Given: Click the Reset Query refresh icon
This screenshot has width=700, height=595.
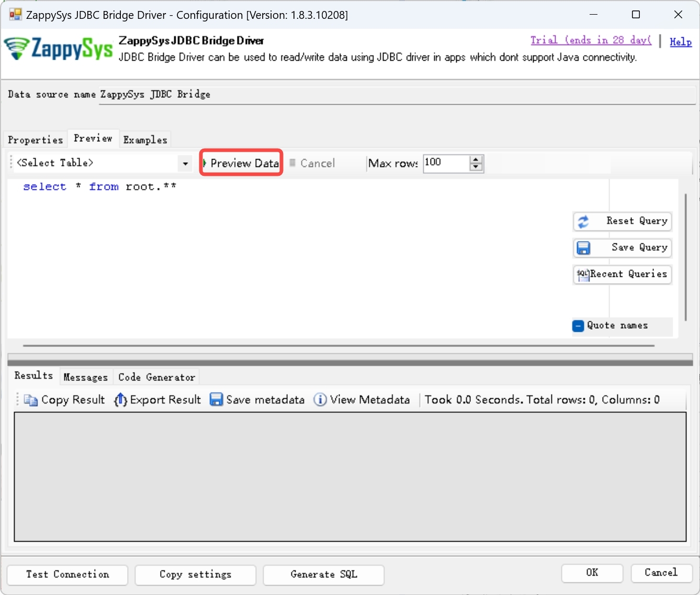Looking at the screenshot, I should click(583, 221).
